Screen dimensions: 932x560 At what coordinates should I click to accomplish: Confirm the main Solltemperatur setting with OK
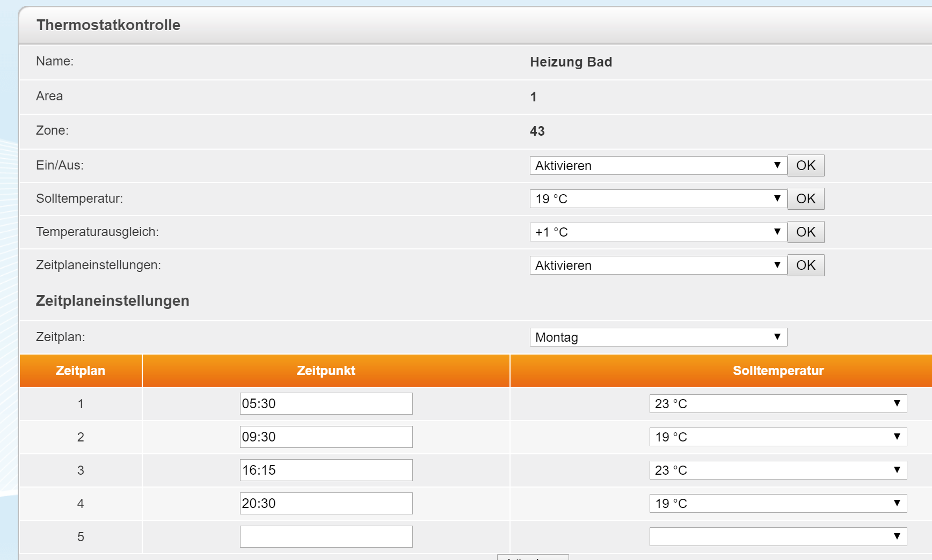pyautogui.click(x=805, y=199)
